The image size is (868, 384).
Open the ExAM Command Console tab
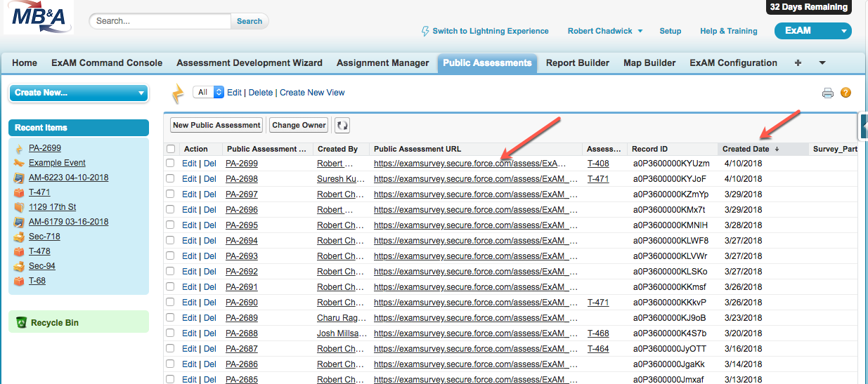(x=107, y=63)
